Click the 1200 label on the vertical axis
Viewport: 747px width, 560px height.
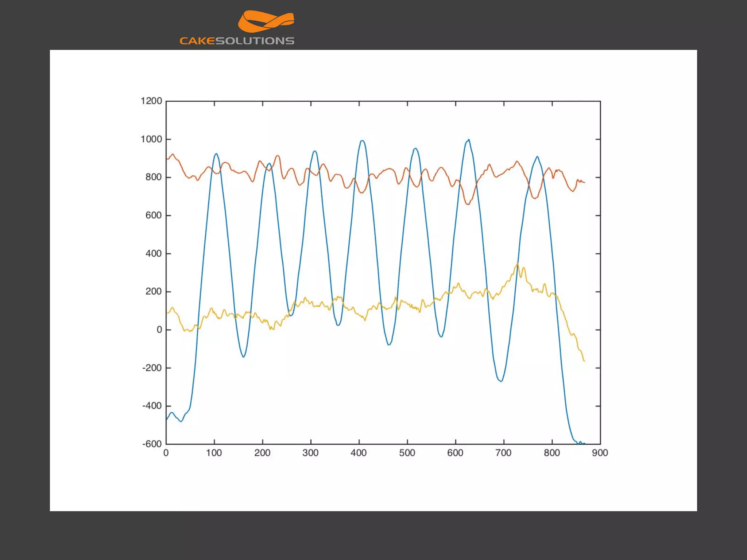point(151,101)
